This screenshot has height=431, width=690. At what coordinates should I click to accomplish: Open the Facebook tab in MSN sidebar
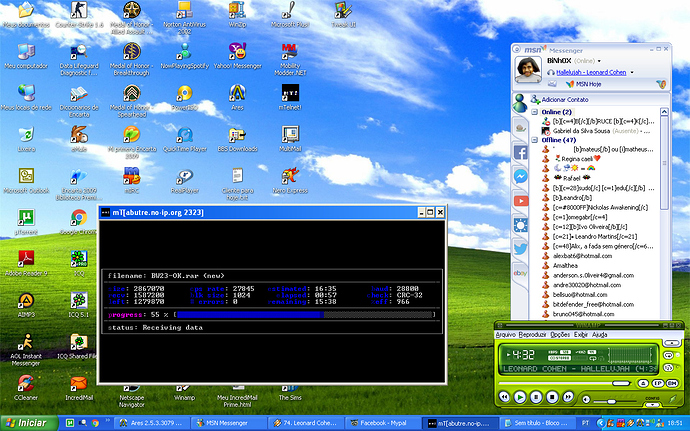pyautogui.click(x=521, y=153)
